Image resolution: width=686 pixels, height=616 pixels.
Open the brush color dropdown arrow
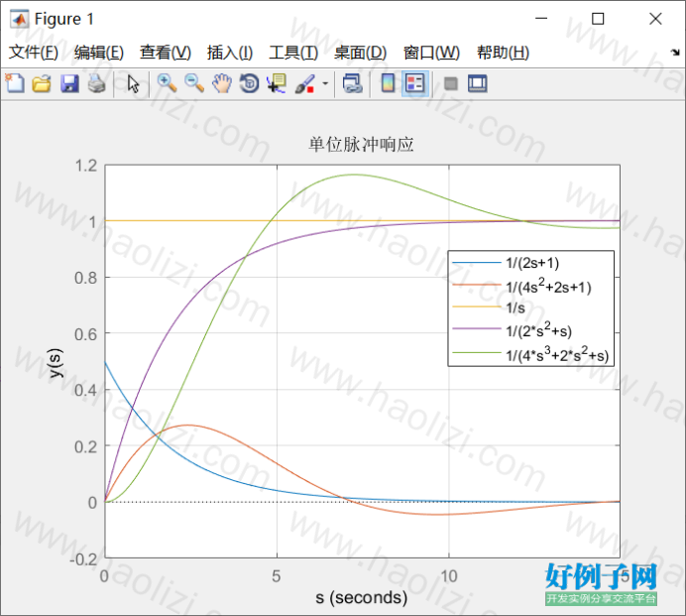tap(325, 83)
